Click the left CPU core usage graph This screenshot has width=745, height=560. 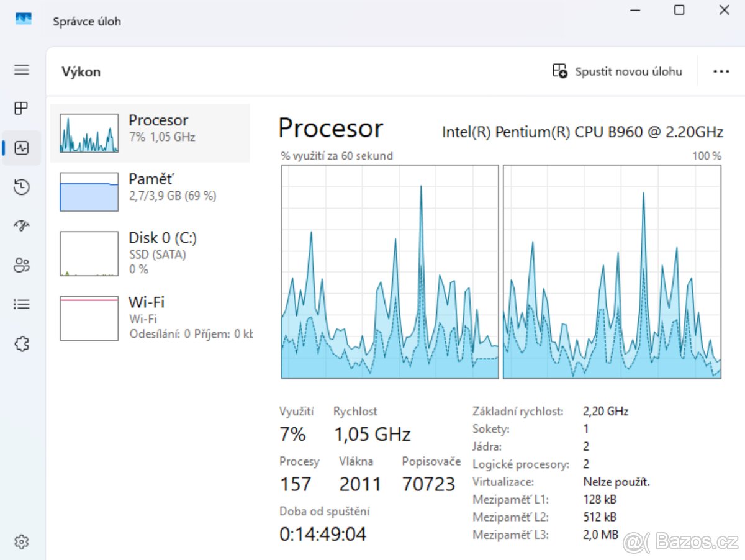[390, 271]
